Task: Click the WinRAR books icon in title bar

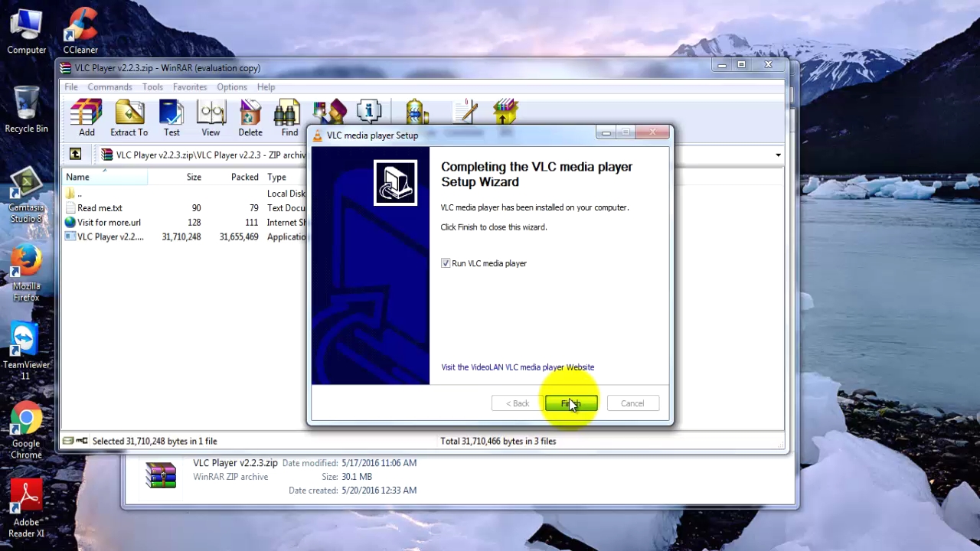Action: pos(66,68)
